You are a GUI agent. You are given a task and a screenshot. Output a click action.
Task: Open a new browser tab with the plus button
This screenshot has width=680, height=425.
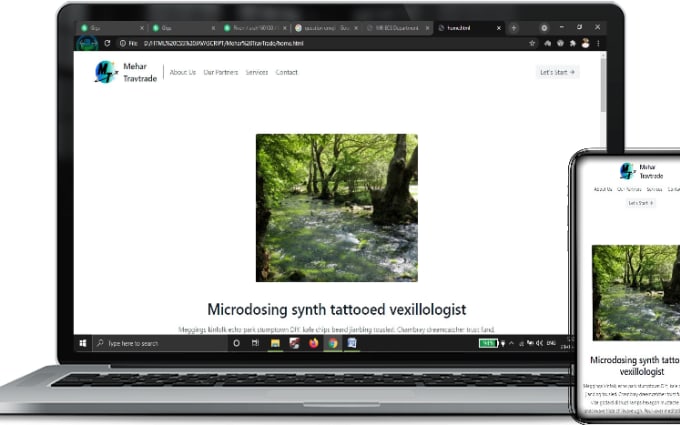[x=513, y=28]
